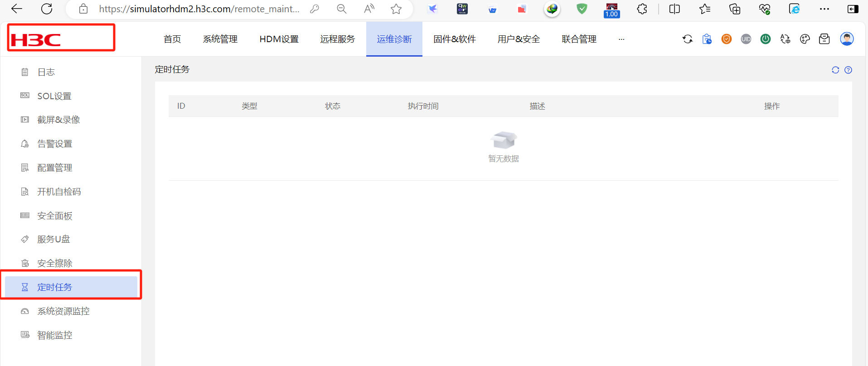868x366 pixels.
Task: Open the 系统管理 menu
Action: 220,39
